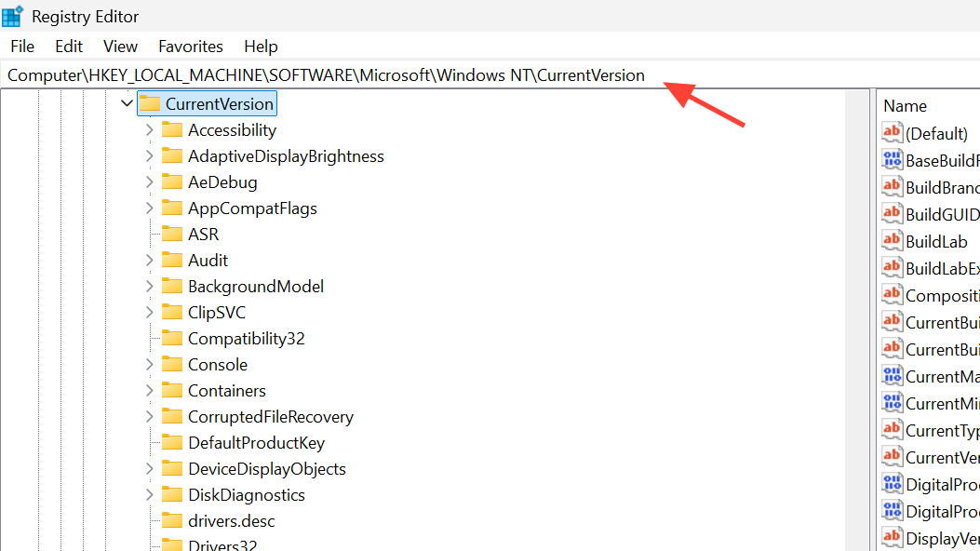Select the (Default) string value icon
Image resolution: width=980 pixels, height=551 pixels.
pos(893,133)
